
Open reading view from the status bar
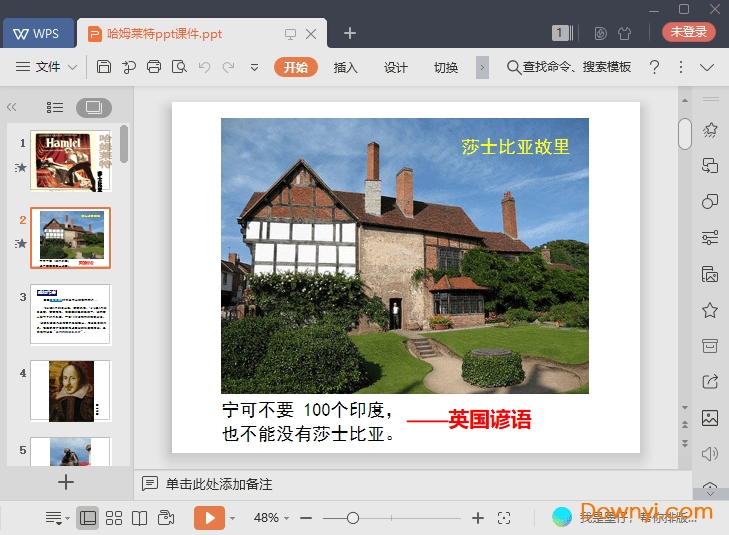point(140,518)
